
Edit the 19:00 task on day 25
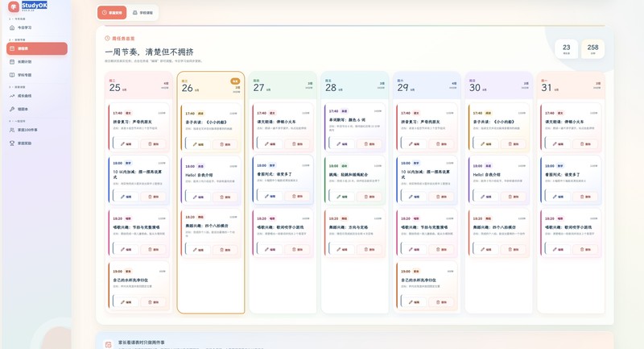coord(126,302)
